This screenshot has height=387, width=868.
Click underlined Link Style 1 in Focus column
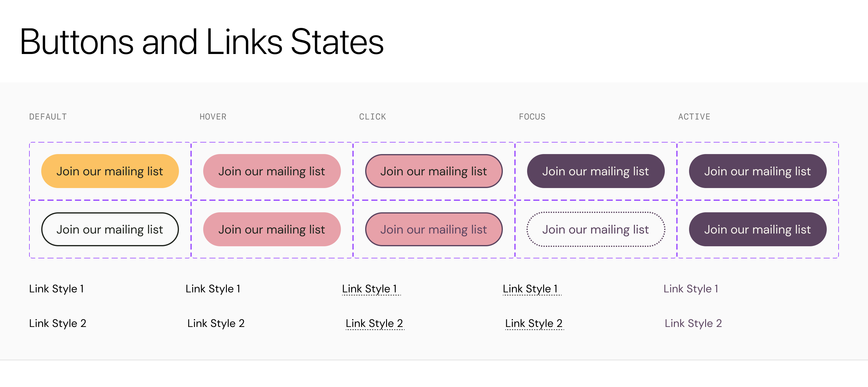pyautogui.click(x=531, y=288)
